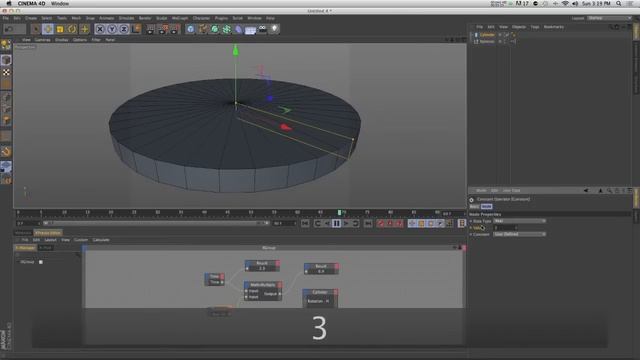Select Texture mode checker icon in sidebar
The height and width of the screenshot is (360, 640).
pyautogui.click(x=6, y=73)
